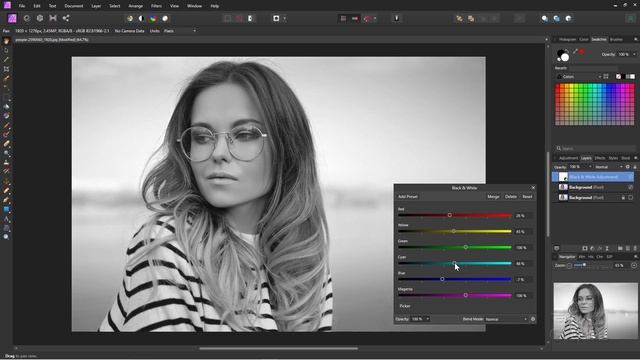Select the Move tool in the left toolbar
640x360 pixels.
coord(6,51)
